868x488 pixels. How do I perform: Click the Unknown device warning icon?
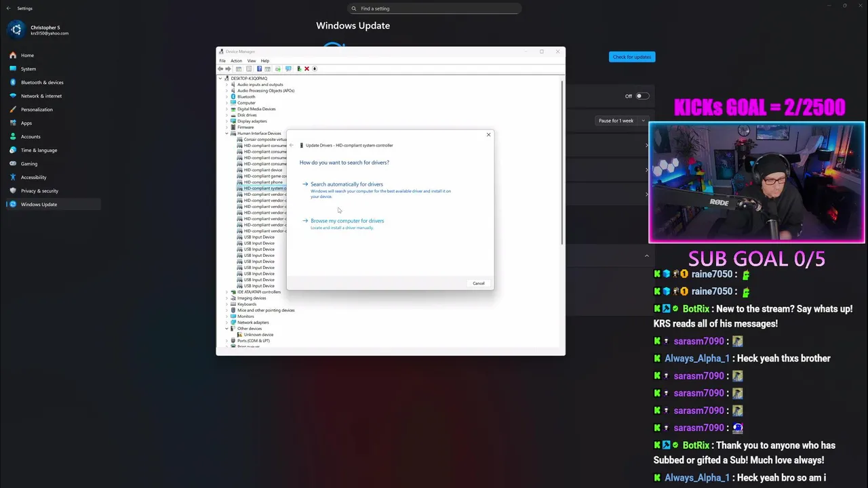239,335
